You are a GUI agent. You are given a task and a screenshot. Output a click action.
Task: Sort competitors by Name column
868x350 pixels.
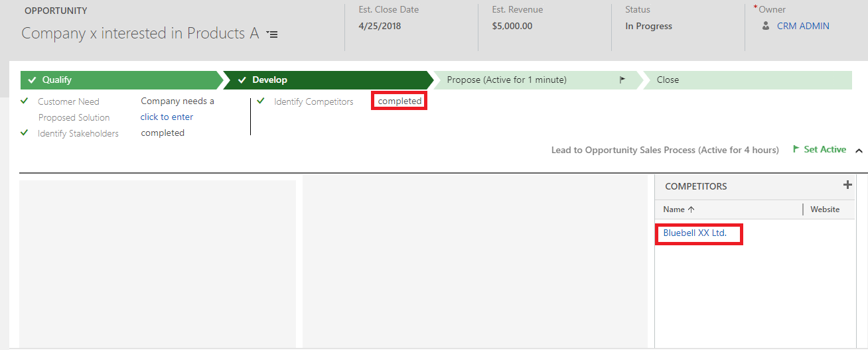tap(678, 209)
